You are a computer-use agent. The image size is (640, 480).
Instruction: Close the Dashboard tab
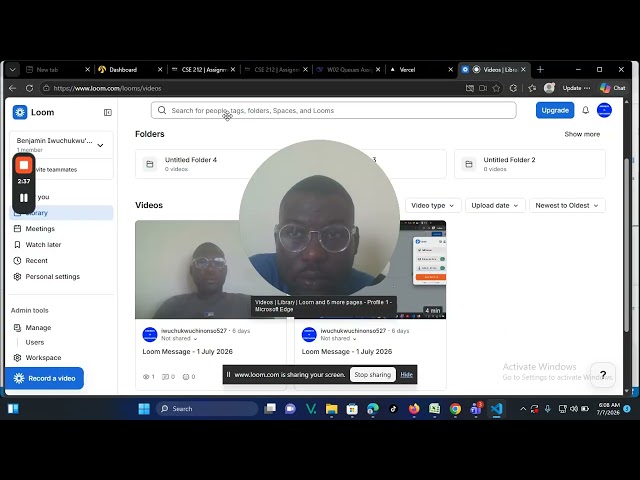point(160,70)
